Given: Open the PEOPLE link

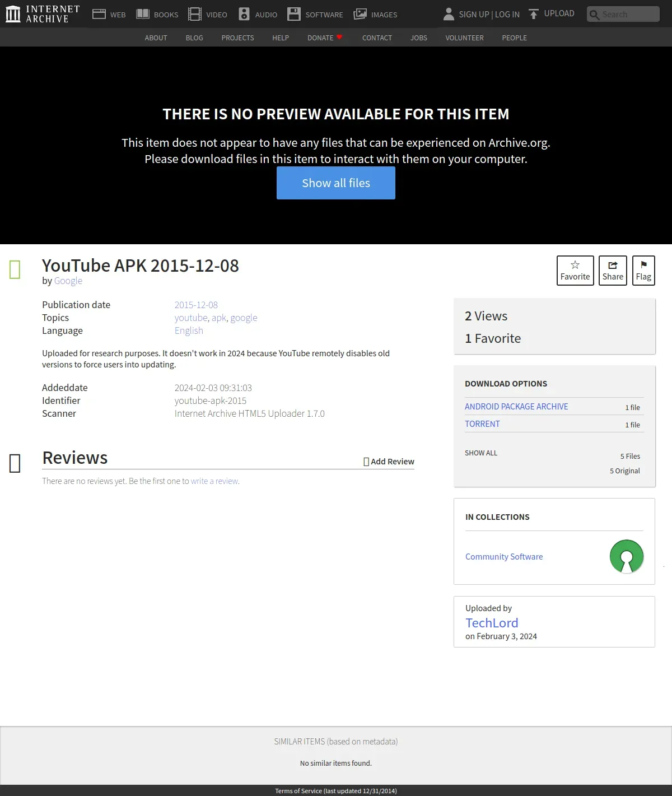Looking at the screenshot, I should [514, 38].
